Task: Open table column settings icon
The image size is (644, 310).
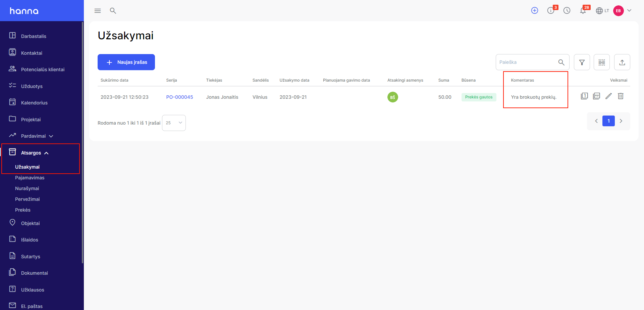Action: click(x=602, y=62)
